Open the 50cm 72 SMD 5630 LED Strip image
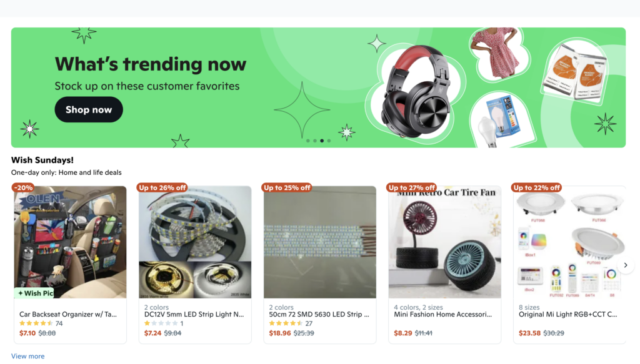Viewport: 640px width, 364px height. pyautogui.click(x=320, y=242)
